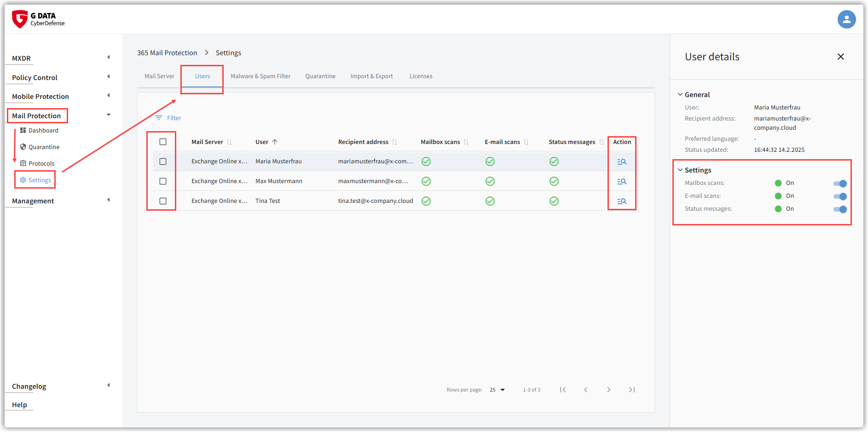The height and width of the screenshot is (432, 868).
Task: Switch to the Mail Server tab
Action: [159, 76]
